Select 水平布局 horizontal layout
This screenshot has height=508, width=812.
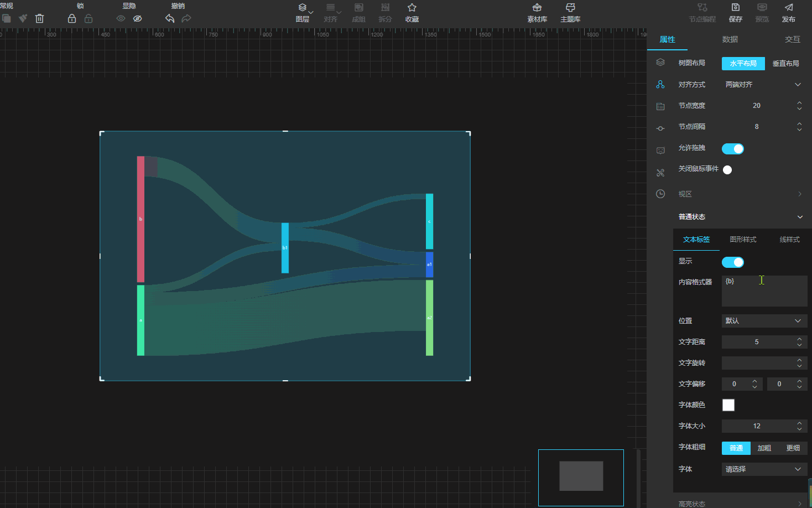point(743,64)
